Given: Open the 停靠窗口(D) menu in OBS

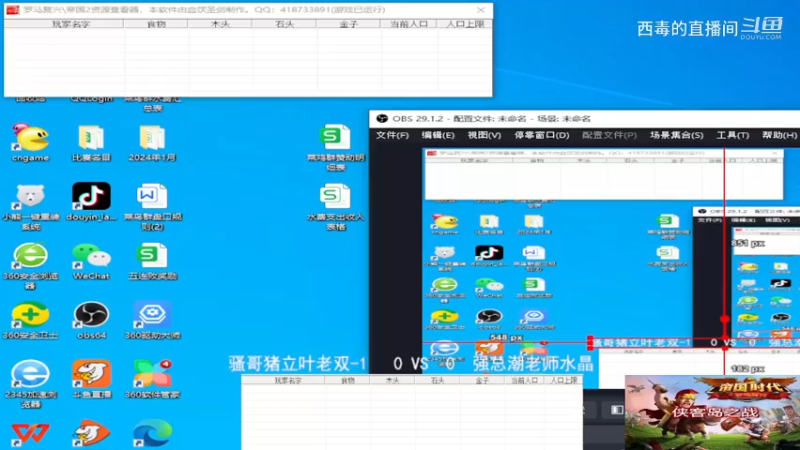Looking at the screenshot, I should [541, 135].
